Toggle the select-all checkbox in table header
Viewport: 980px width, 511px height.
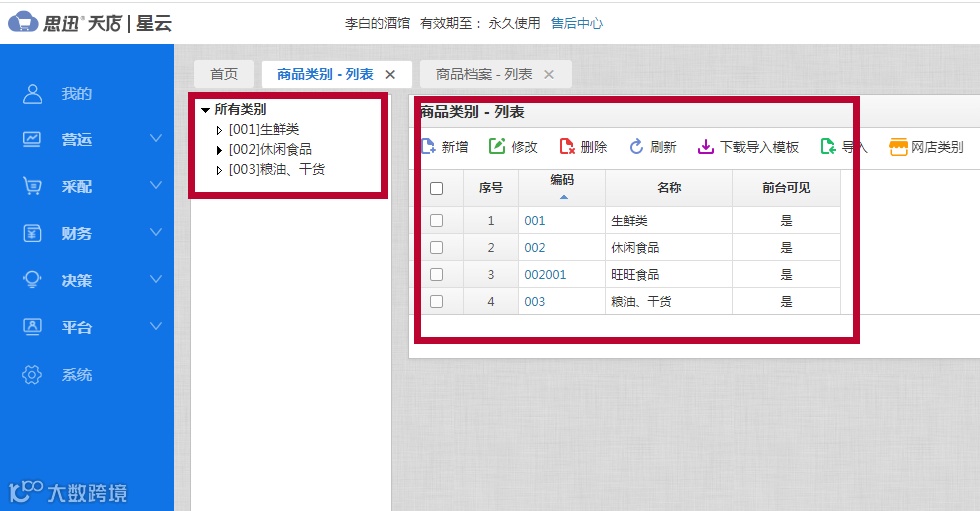pos(437,188)
